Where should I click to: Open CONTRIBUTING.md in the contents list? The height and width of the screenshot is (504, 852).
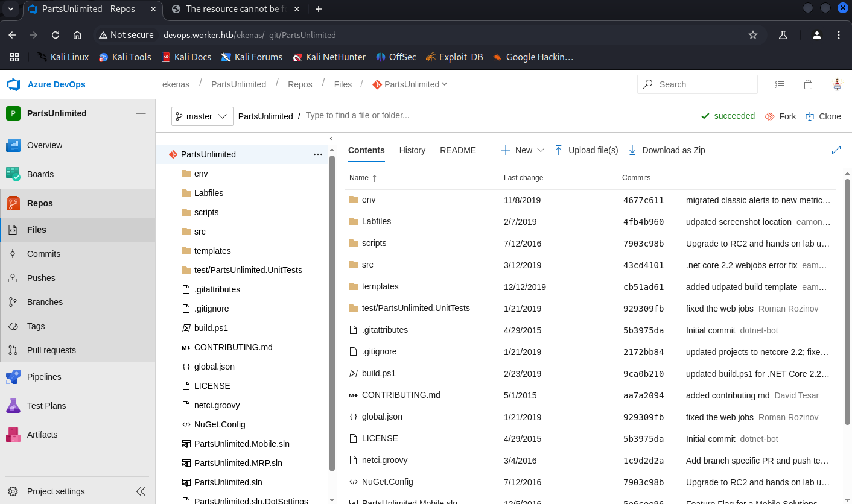tap(401, 395)
